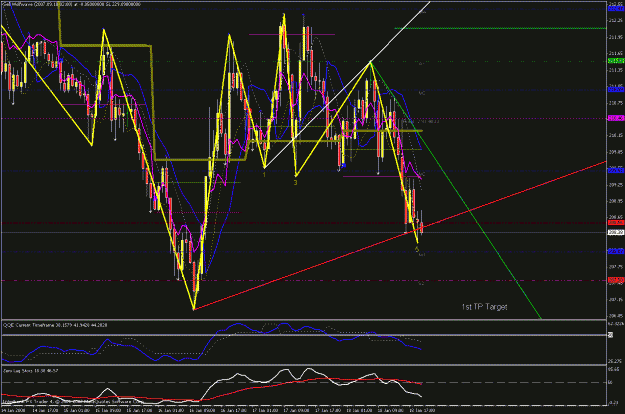Viewport: 625px width, 414px height.
Task: Click the magenta price tag on the price scale
Action: click(616, 118)
